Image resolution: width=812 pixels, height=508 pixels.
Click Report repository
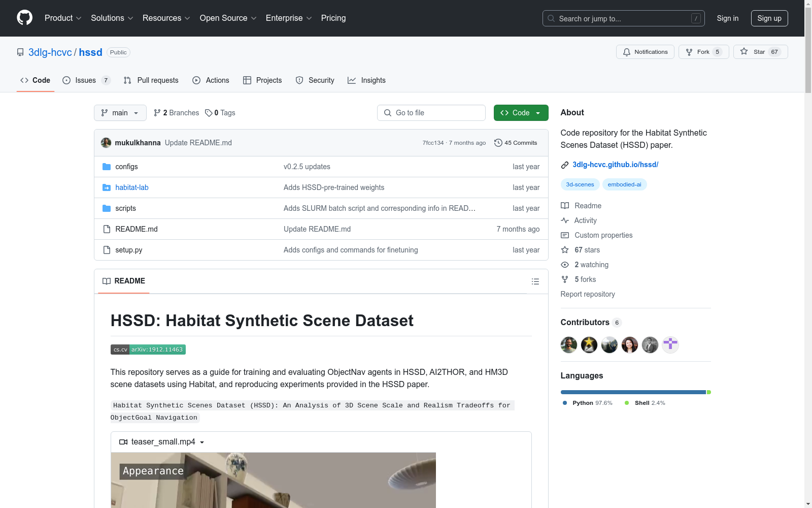tap(588, 294)
